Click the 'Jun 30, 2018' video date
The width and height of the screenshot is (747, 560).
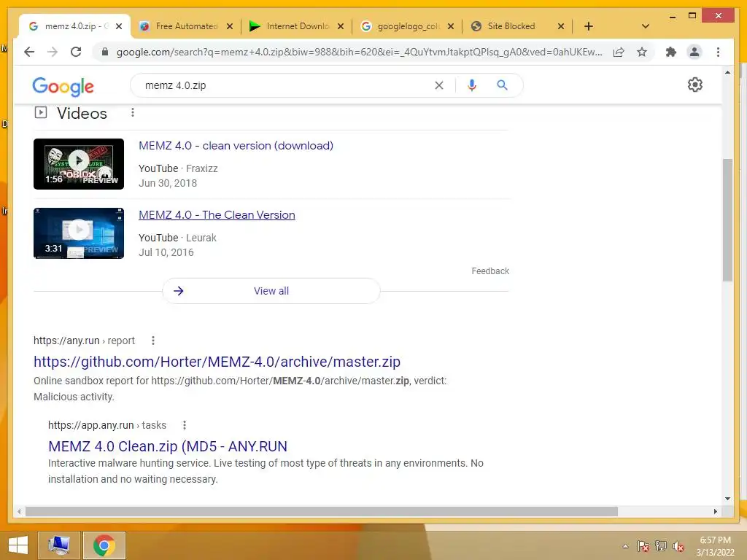tap(168, 183)
